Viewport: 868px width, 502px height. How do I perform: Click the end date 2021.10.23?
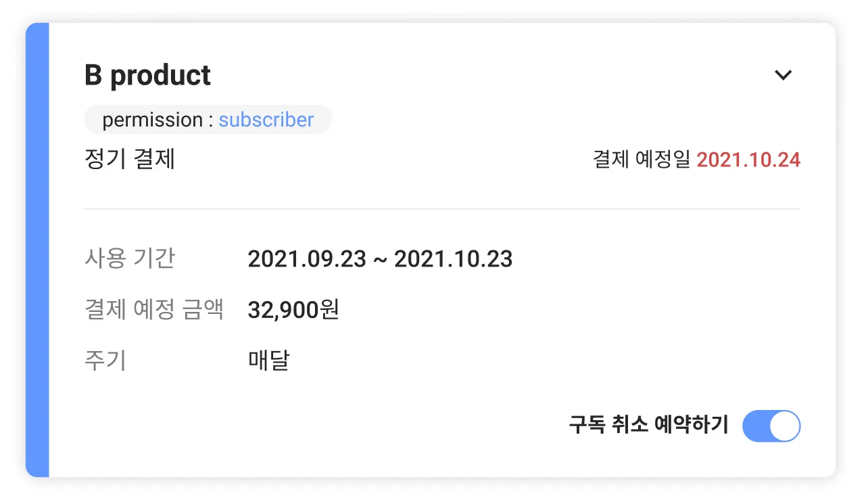pos(453,259)
